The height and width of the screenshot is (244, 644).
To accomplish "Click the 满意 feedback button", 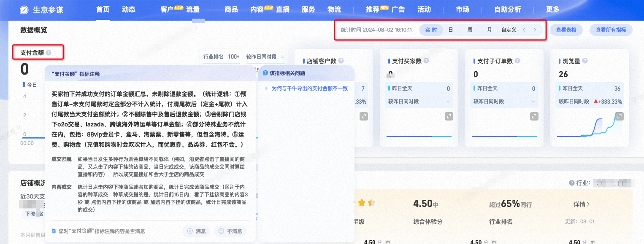I will (196, 231).
